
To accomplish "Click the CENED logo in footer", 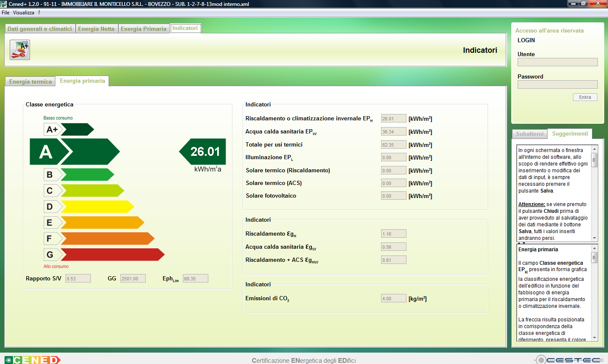I will point(33,360).
